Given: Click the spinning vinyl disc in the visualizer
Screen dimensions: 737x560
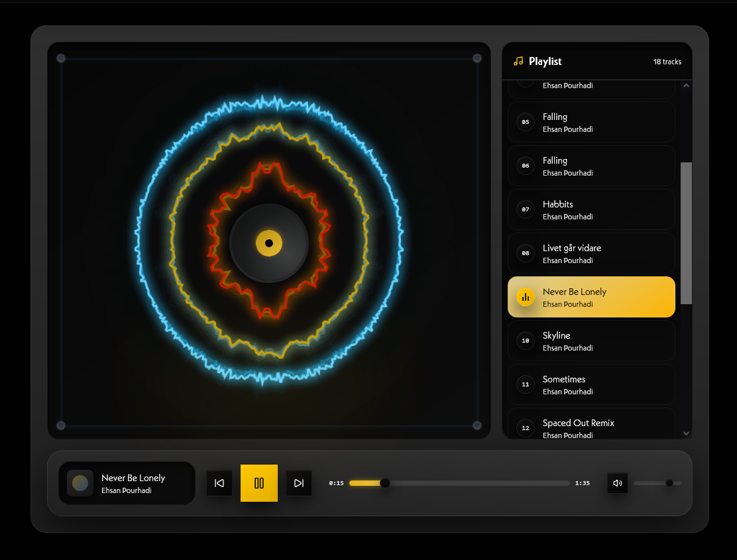Looking at the screenshot, I should coord(268,243).
